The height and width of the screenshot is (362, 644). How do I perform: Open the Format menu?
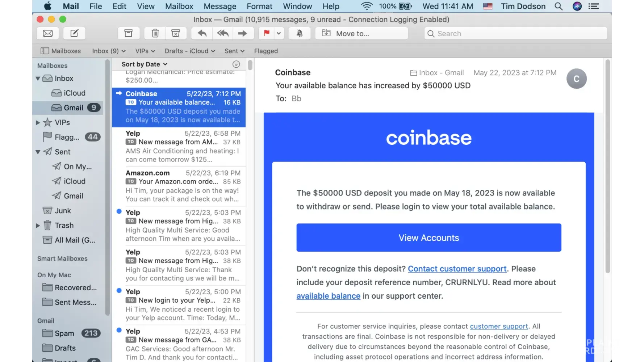[259, 6]
